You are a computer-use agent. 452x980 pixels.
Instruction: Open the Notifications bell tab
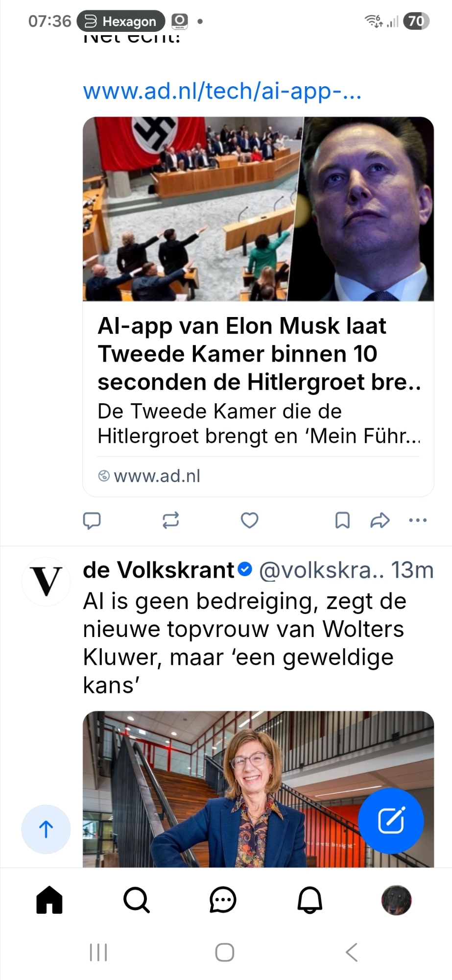click(310, 900)
